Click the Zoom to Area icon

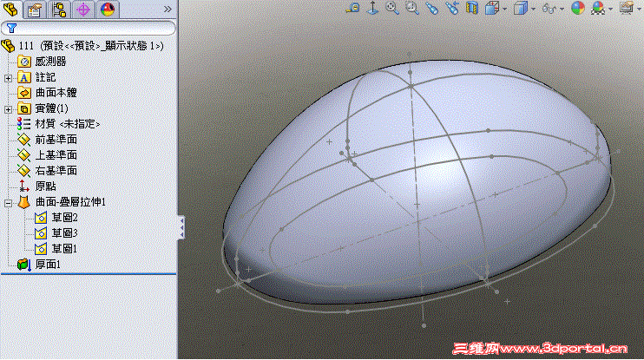[412, 8]
